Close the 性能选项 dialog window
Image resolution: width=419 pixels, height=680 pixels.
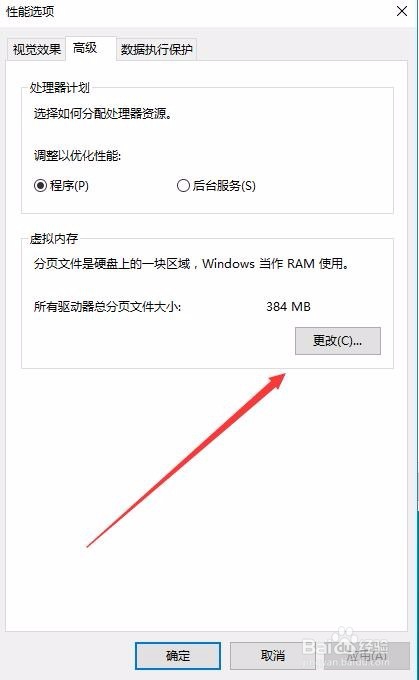click(x=402, y=11)
